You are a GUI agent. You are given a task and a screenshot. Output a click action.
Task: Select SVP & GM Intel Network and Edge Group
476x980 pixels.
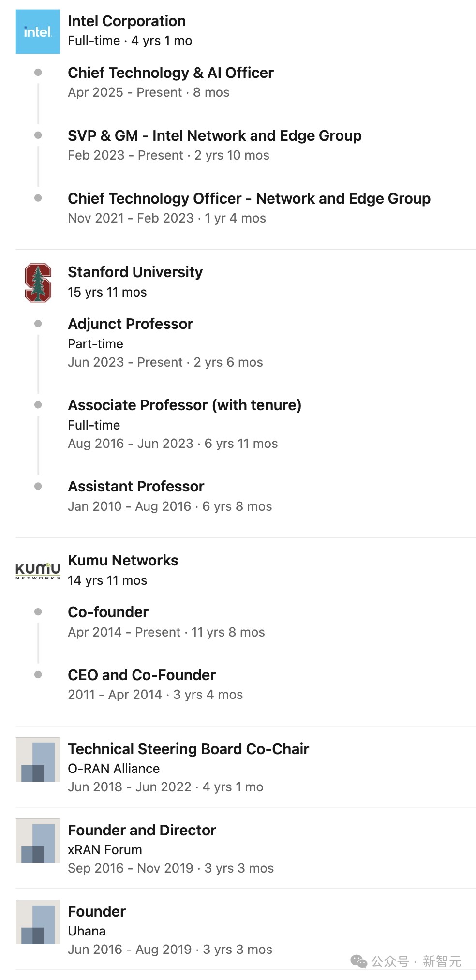click(214, 136)
